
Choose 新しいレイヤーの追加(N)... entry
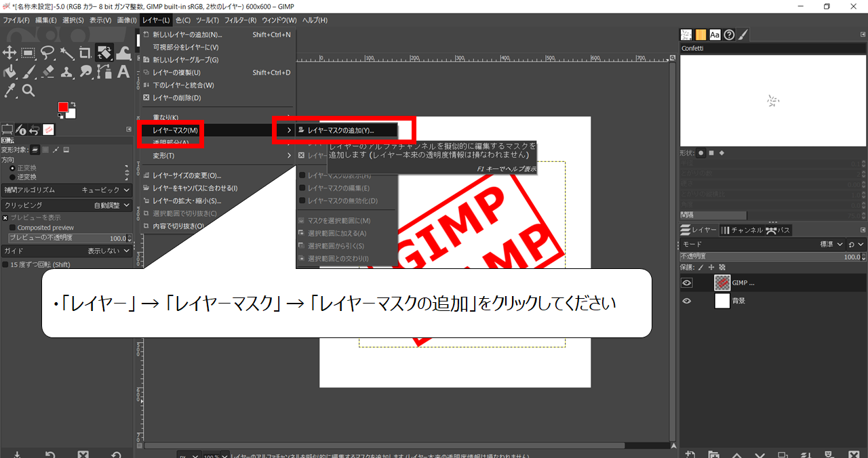[x=217, y=35]
